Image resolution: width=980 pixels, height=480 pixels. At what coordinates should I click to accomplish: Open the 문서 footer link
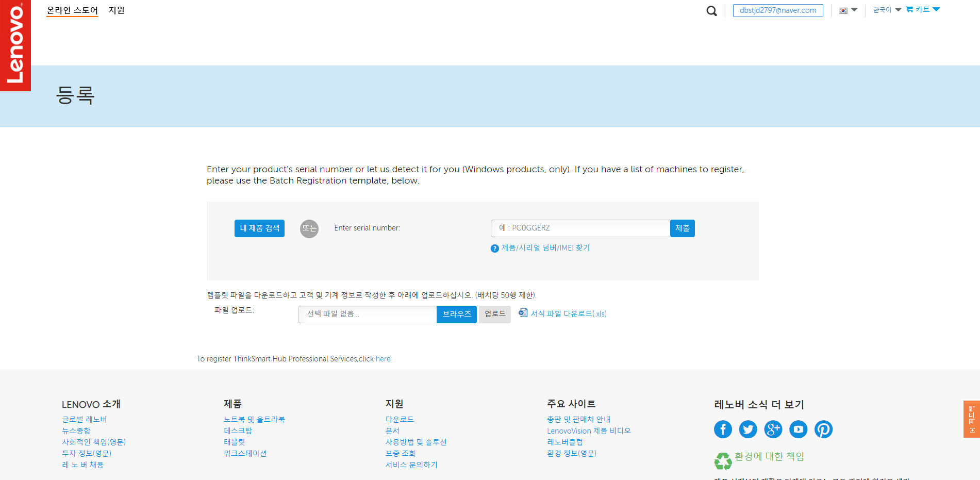pos(393,431)
